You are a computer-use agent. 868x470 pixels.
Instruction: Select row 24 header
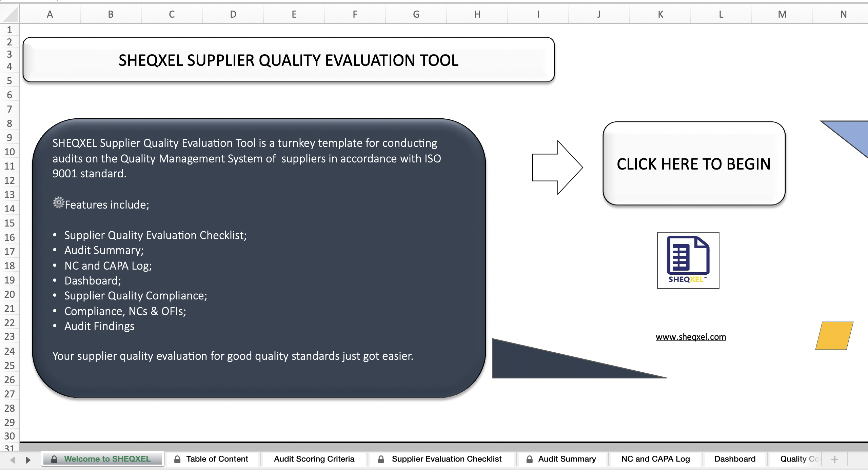point(9,351)
